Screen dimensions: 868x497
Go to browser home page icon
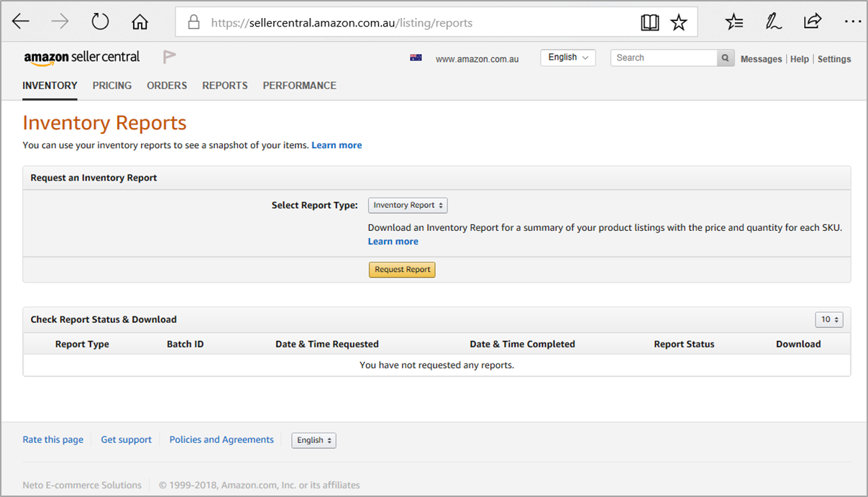pyautogui.click(x=140, y=22)
